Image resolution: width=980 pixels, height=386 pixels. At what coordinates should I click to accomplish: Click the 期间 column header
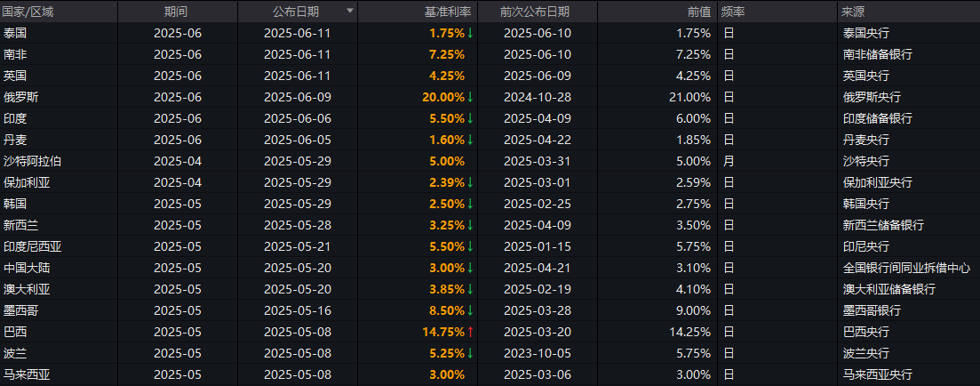176,12
